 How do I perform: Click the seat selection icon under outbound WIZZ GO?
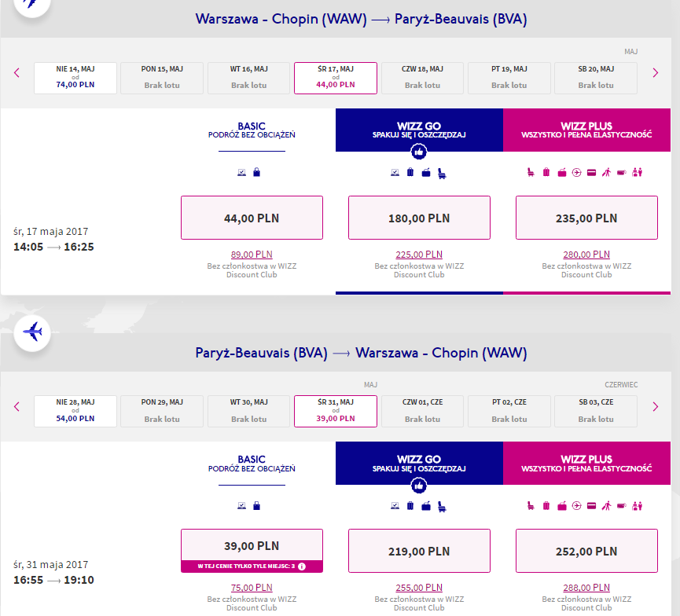[442, 174]
